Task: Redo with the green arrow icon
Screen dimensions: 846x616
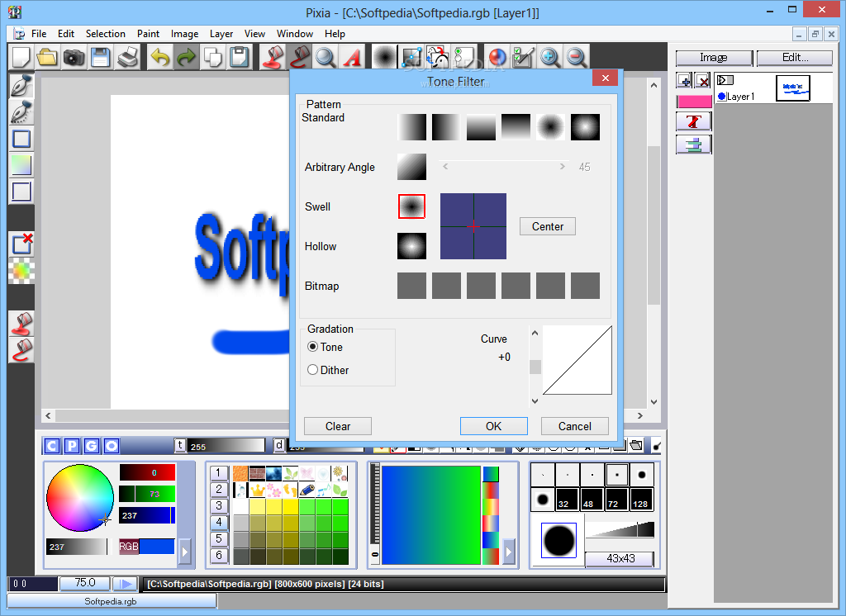Action: [187, 57]
